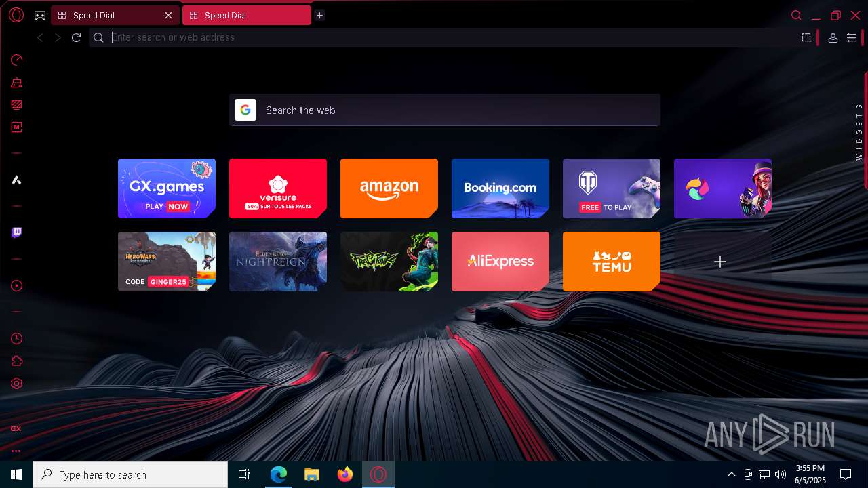Close the first Speed Dial tab

click(x=169, y=15)
